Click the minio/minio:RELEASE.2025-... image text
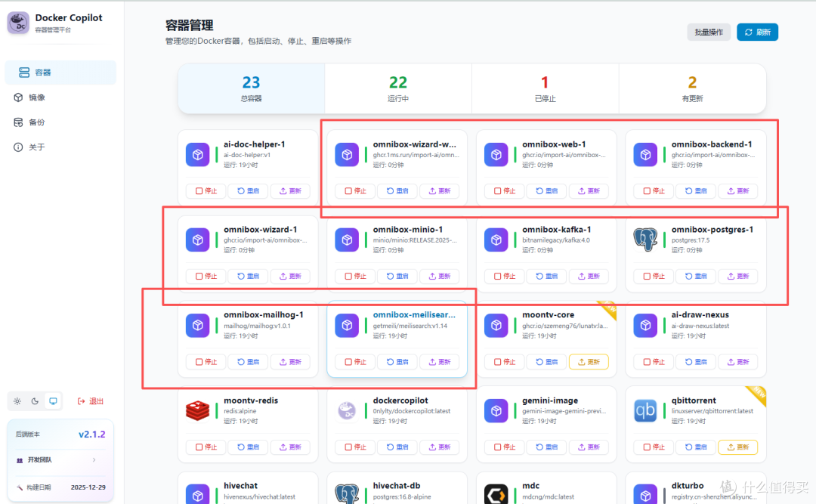The height and width of the screenshot is (504, 816). (x=415, y=240)
